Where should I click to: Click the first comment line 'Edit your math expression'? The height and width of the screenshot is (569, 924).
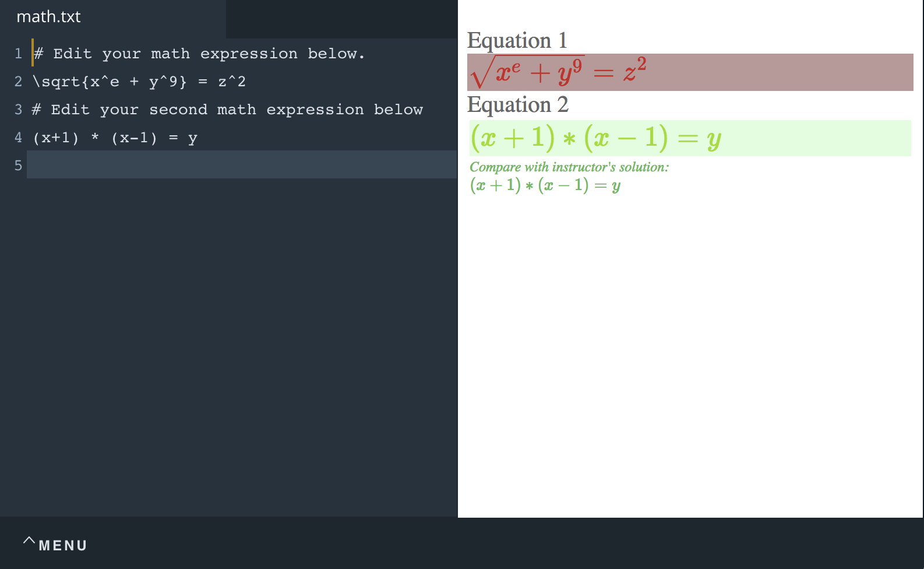(199, 54)
